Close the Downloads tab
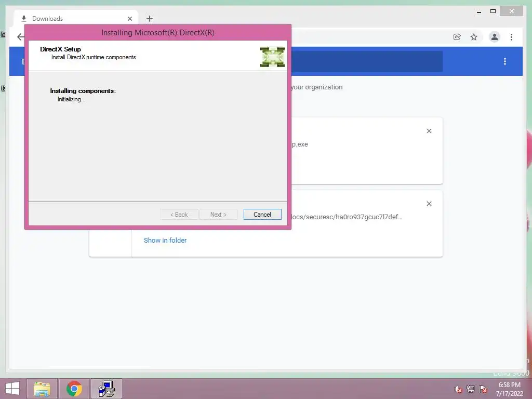Image resolution: width=532 pixels, height=399 pixels. (x=129, y=19)
